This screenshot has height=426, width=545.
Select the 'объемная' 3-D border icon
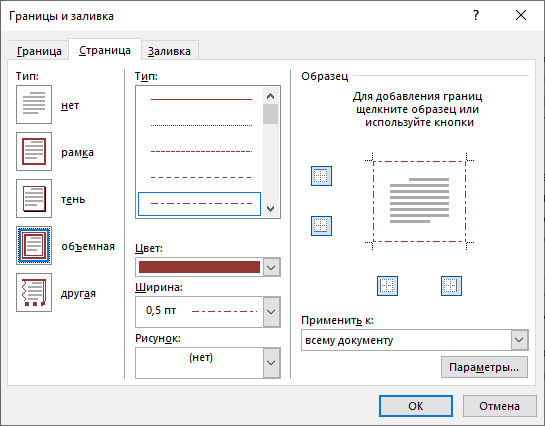pyautogui.click(x=34, y=245)
